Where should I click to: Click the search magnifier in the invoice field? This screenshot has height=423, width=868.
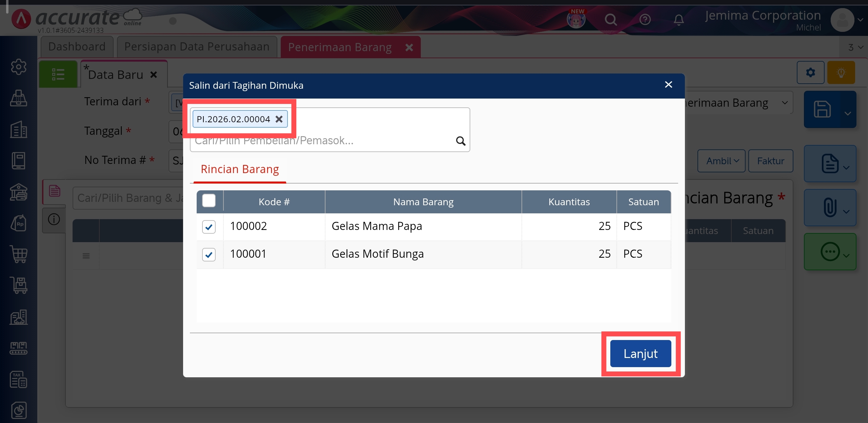pyautogui.click(x=460, y=141)
